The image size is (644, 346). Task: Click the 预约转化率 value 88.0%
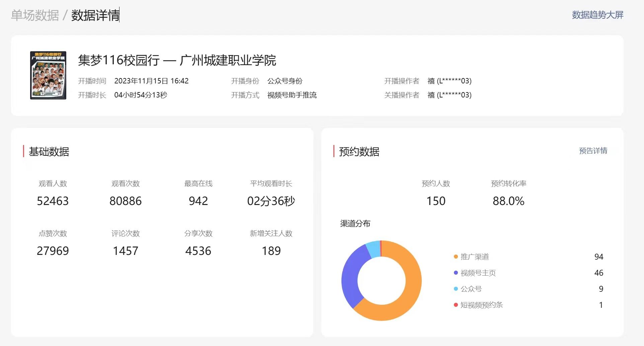pyautogui.click(x=508, y=201)
